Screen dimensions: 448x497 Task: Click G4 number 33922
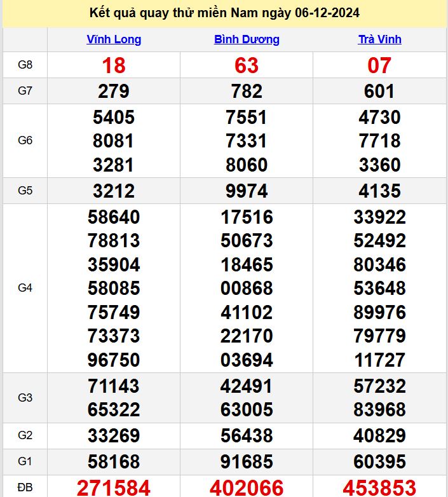379,217
